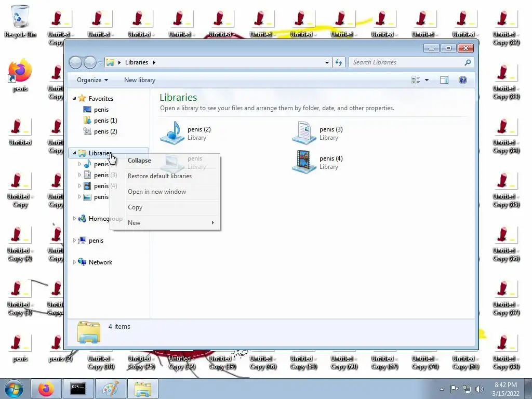Click the Forward navigation arrow in Explorer
The width and height of the screenshot is (532, 399).
(90, 62)
